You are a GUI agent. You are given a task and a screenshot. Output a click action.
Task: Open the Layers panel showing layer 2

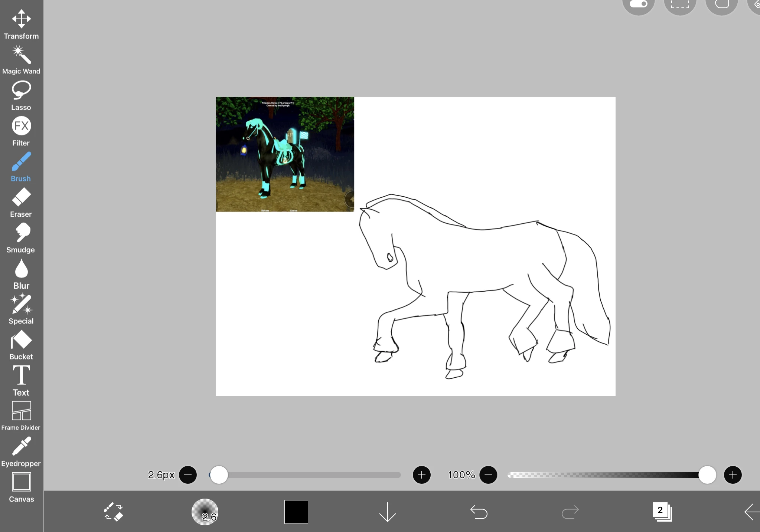point(662,512)
